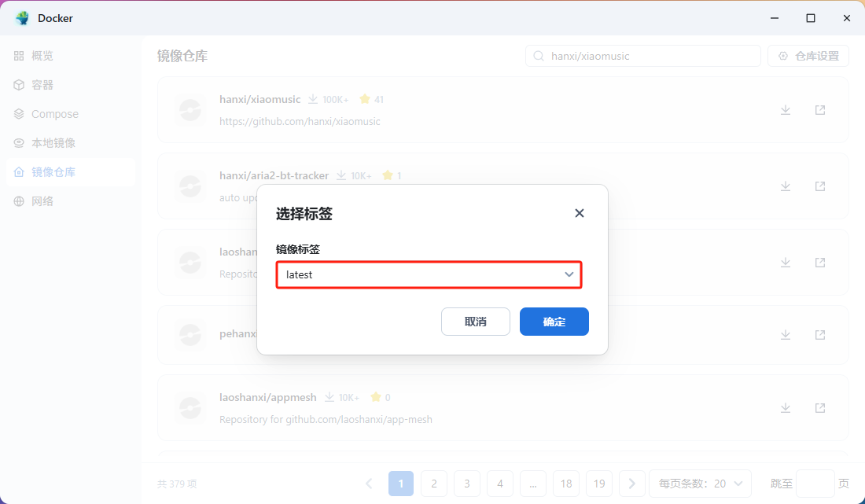Minimize the Docker window
This screenshot has width=865, height=504.
click(775, 18)
